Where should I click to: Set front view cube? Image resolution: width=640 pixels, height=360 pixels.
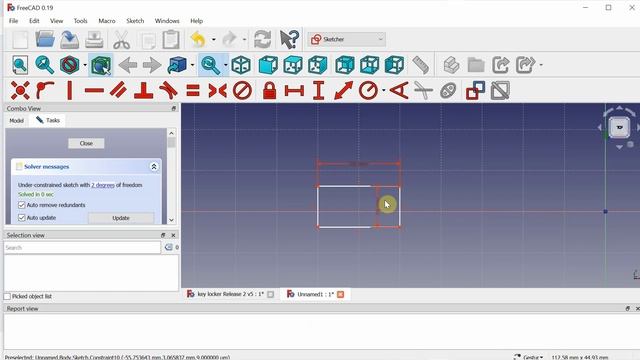click(268, 65)
